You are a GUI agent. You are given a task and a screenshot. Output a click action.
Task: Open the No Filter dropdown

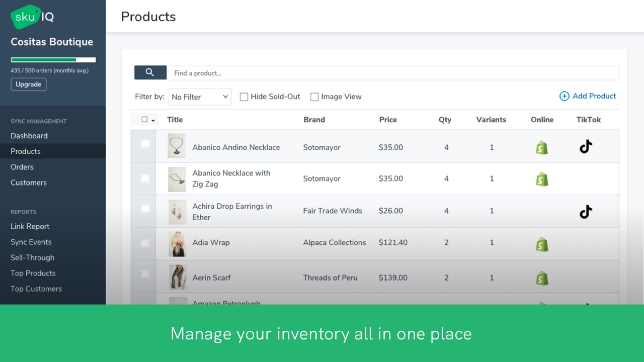pyautogui.click(x=200, y=97)
